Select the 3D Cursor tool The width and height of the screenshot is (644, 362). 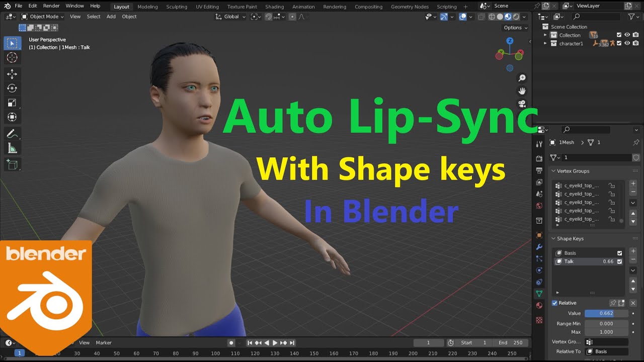tap(13, 58)
